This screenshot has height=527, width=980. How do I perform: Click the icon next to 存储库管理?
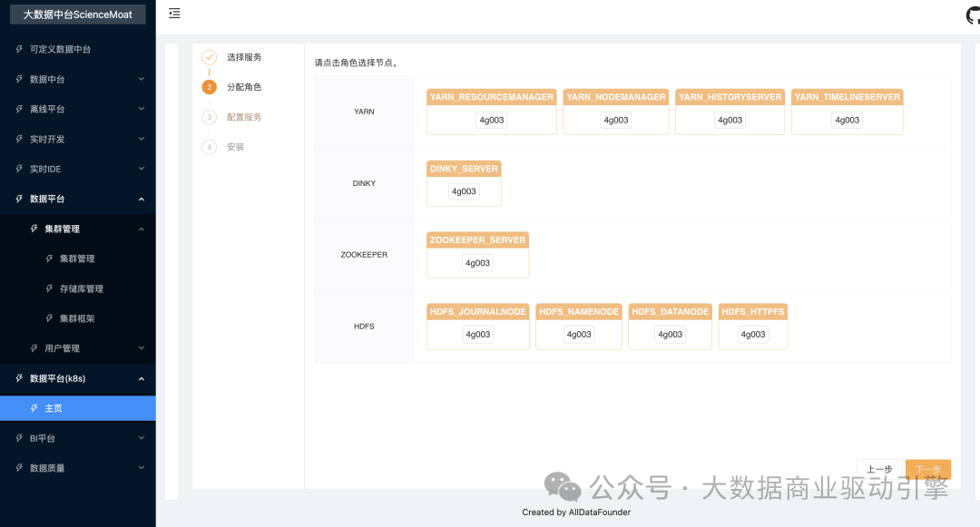click(x=49, y=288)
